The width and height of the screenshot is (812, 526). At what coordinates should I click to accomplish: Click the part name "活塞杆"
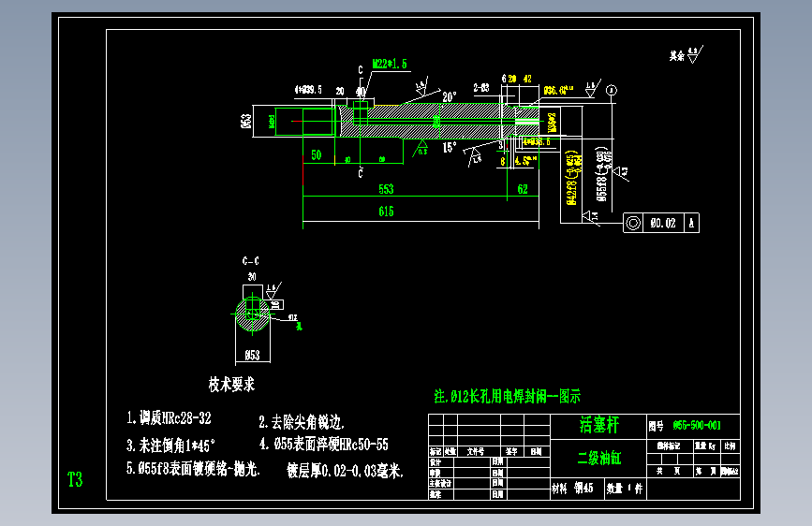(x=599, y=425)
